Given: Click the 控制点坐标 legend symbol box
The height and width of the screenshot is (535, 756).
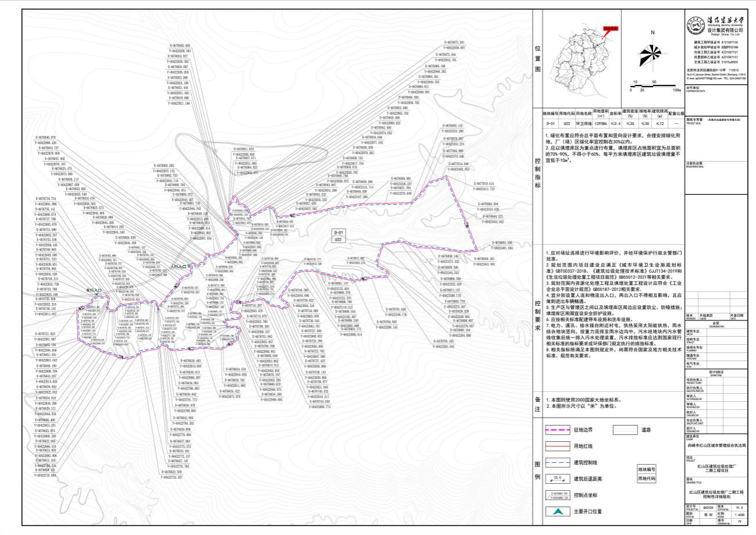Looking at the screenshot, I should 558,496.
